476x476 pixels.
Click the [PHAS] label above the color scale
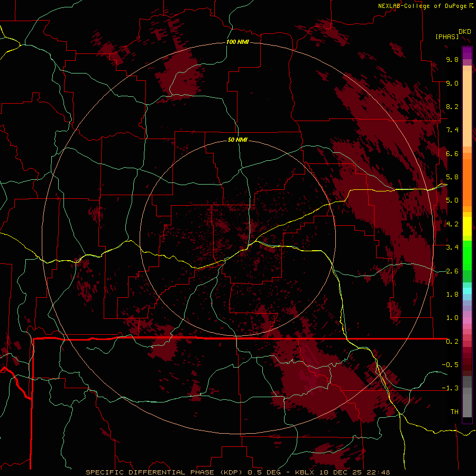click(447, 37)
